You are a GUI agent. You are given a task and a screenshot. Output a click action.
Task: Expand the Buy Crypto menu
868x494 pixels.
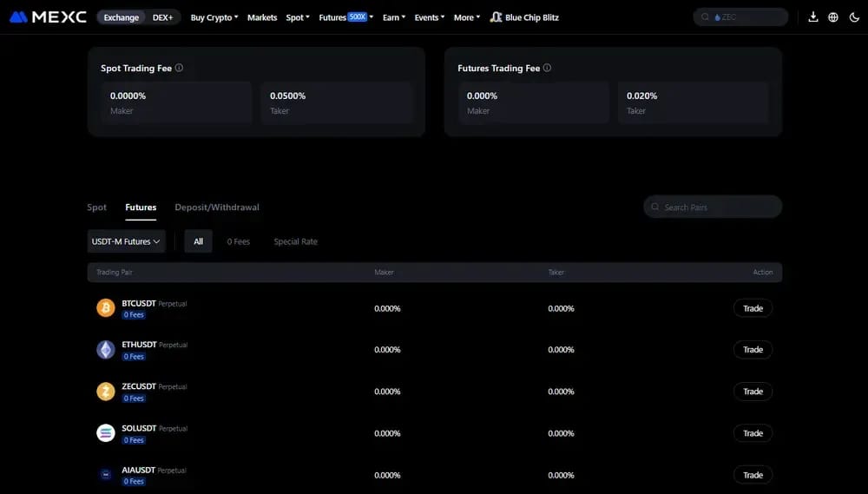point(214,17)
